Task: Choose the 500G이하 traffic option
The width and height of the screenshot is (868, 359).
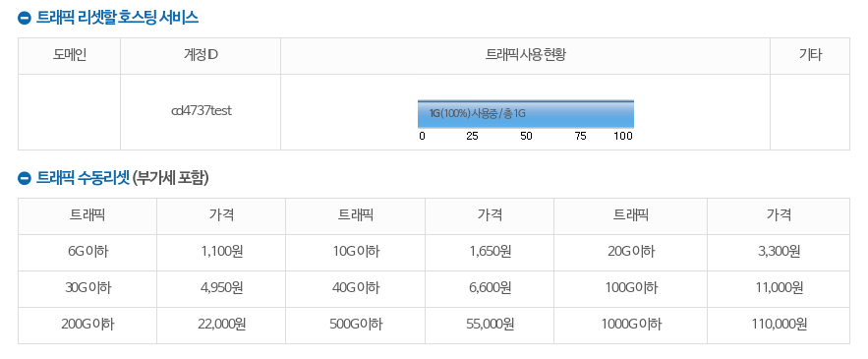Action: click(x=356, y=325)
